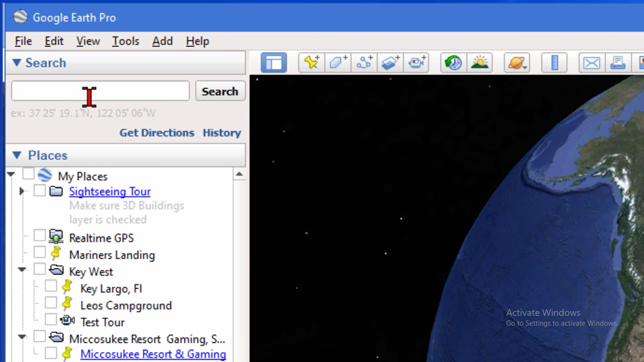The image size is (644, 362).
Task: Show historical imagery
Action: pyautogui.click(x=452, y=62)
